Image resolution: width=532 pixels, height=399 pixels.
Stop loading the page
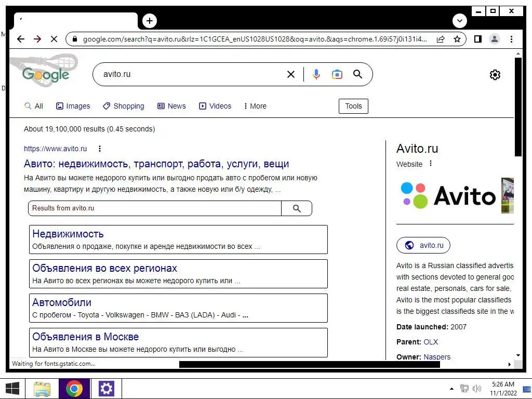pos(54,39)
